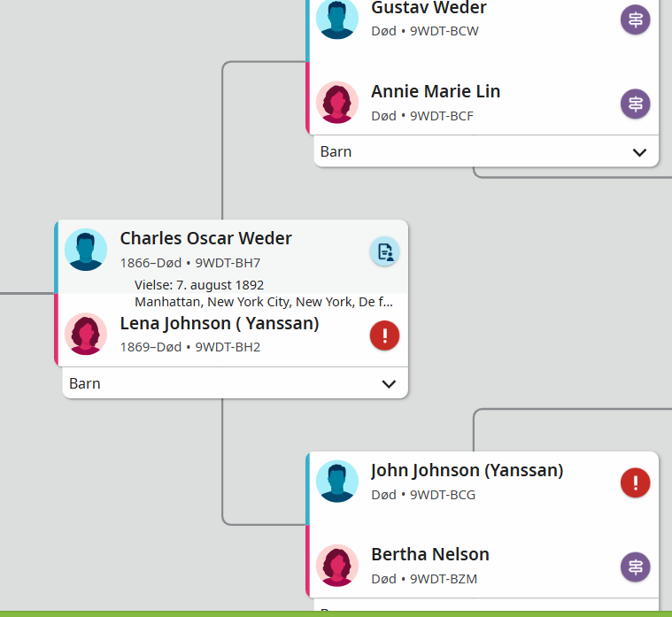Expand Barn chevron under Annie Marie Lin
The image size is (672, 617).
tap(640, 152)
